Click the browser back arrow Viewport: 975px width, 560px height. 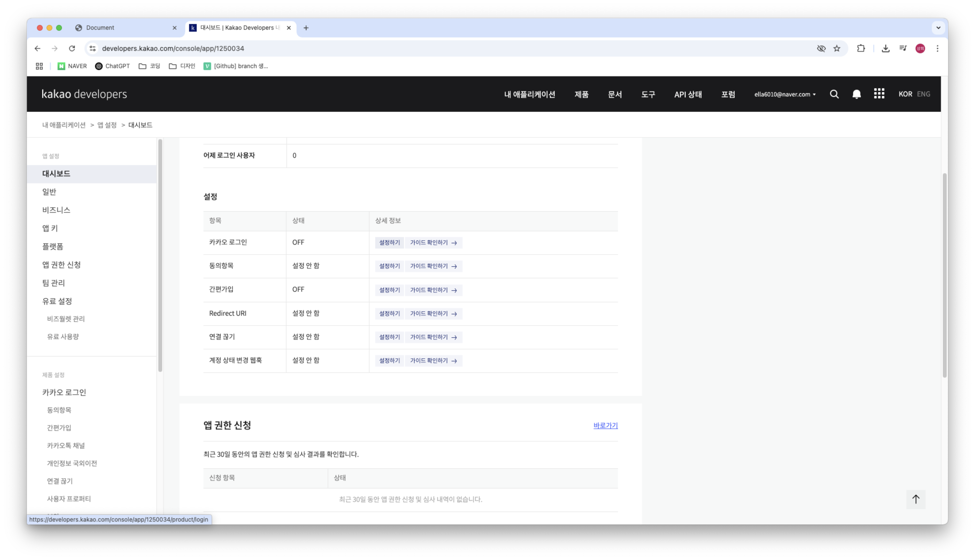pyautogui.click(x=37, y=48)
